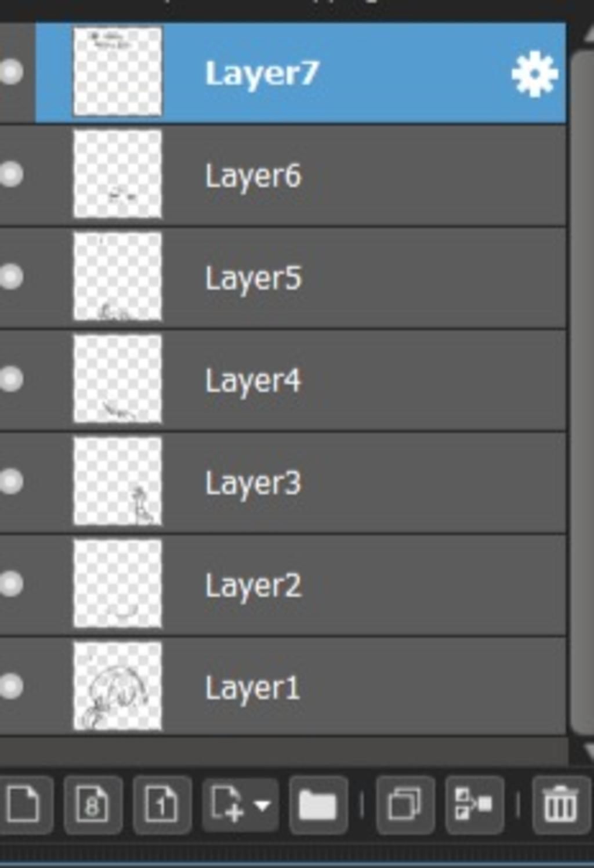
Task: Add a new color layer
Action: point(24,804)
